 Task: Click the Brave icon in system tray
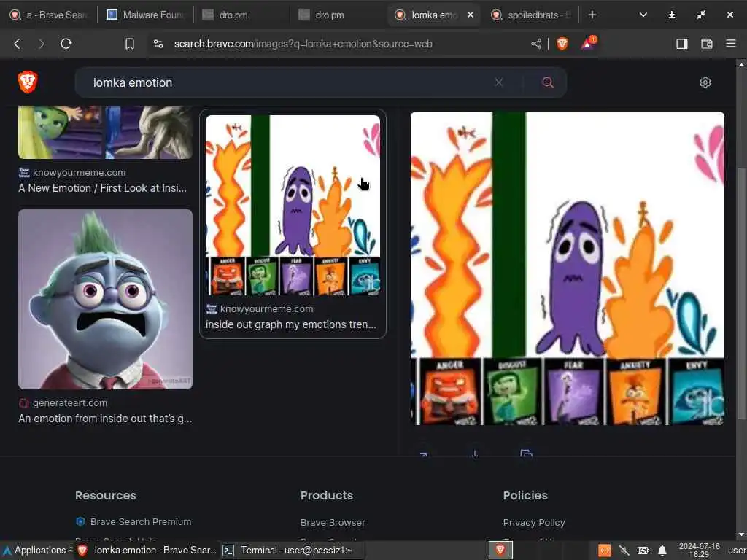pyautogui.click(x=500, y=550)
